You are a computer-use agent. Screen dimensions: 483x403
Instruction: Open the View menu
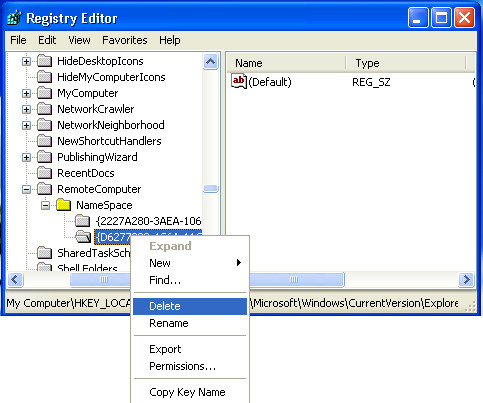tap(79, 40)
